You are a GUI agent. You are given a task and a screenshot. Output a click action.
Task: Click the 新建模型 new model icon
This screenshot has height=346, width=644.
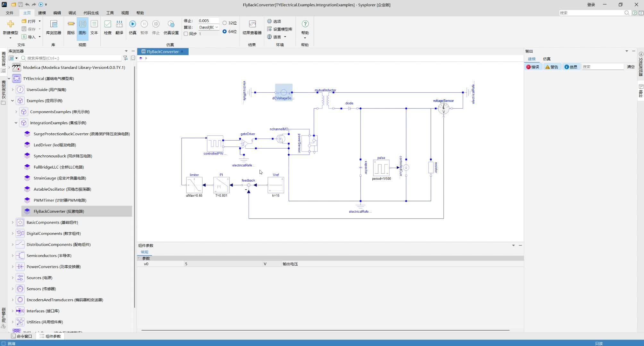tap(10, 24)
